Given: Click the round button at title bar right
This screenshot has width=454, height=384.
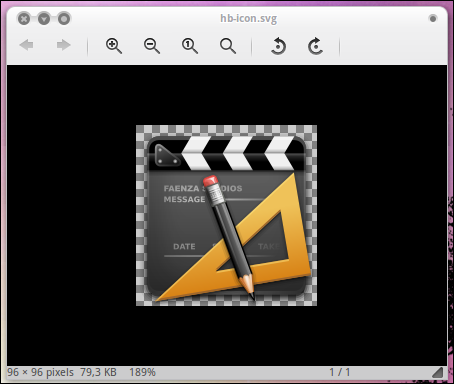Looking at the screenshot, I should click(x=433, y=19).
